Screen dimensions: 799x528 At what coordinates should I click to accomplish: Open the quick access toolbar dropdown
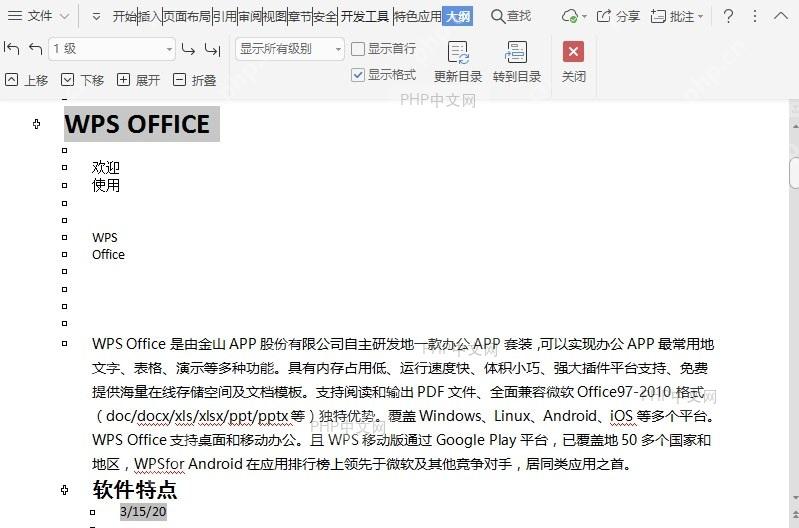96,17
